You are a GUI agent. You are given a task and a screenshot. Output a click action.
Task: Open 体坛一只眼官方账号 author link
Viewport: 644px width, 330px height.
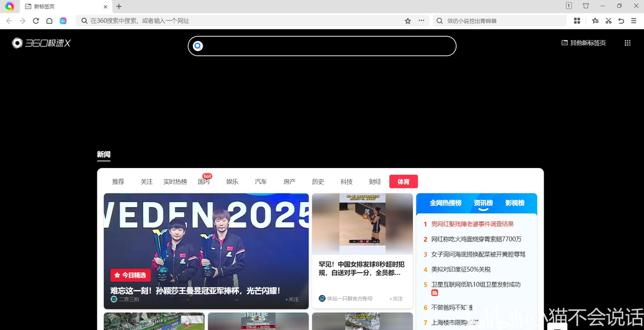click(x=345, y=298)
